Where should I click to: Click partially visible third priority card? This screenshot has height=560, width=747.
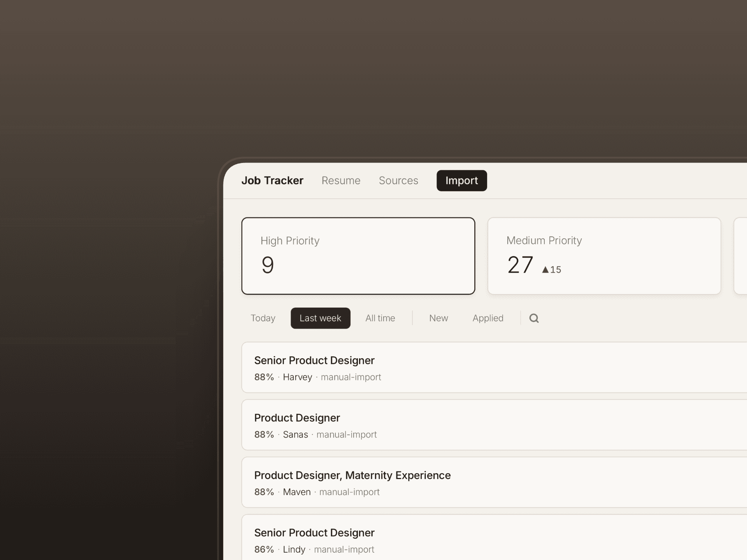[741, 256]
